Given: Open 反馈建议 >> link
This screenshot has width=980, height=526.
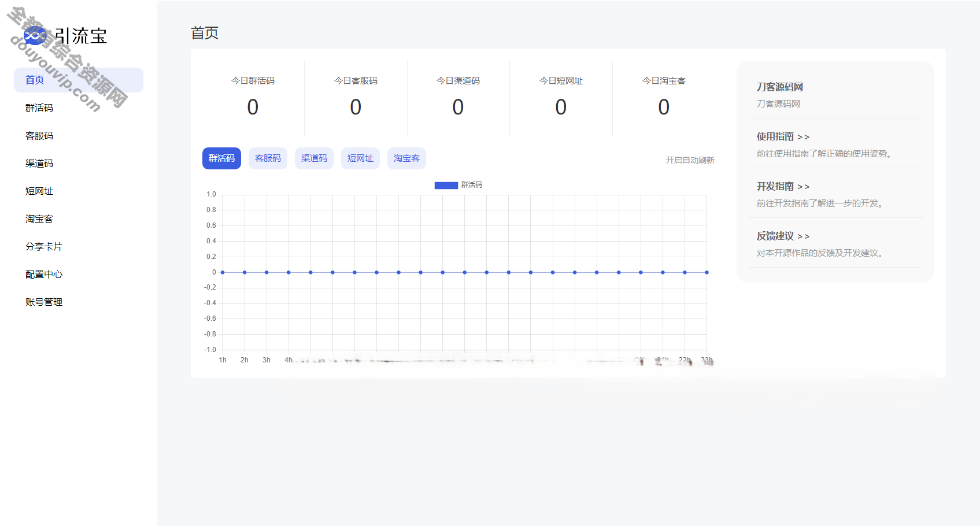Looking at the screenshot, I should pyautogui.click(x=783, y=236).
